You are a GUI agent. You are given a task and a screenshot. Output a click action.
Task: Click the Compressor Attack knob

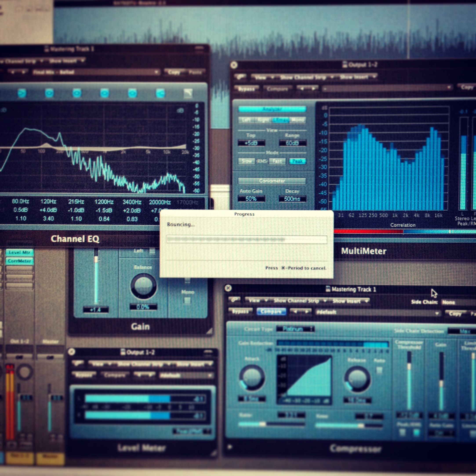(x=252, y=378)
